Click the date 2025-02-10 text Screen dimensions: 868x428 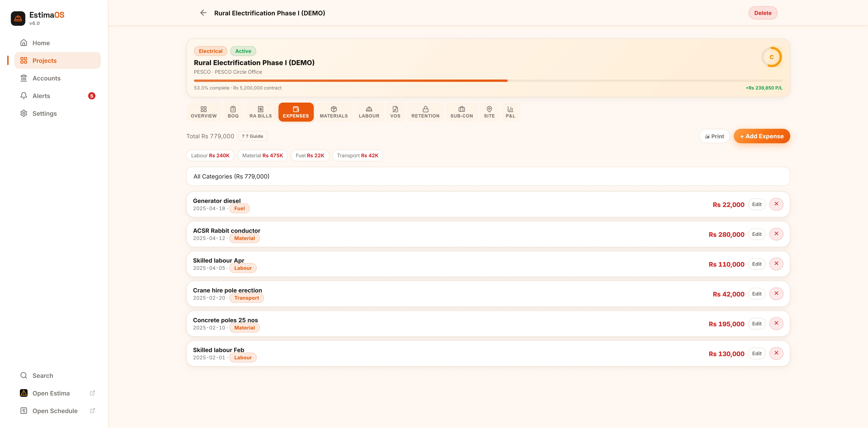(209, 328)
